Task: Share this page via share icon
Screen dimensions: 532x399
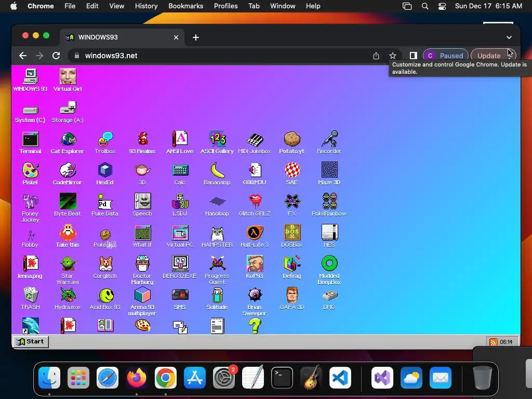Action: 376,56
